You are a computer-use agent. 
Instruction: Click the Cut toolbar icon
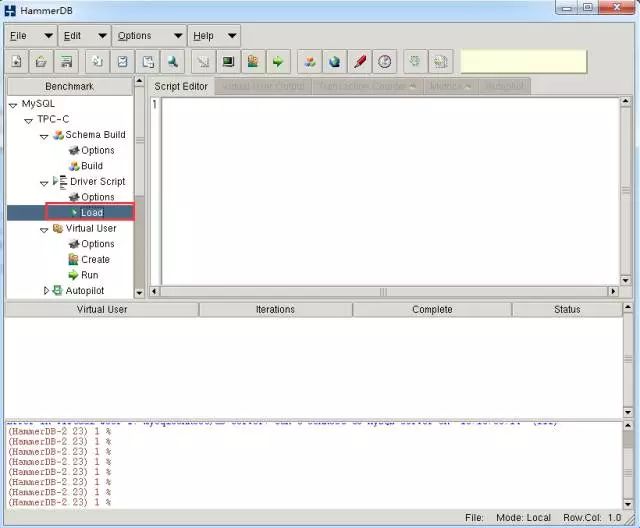point(122,62)
